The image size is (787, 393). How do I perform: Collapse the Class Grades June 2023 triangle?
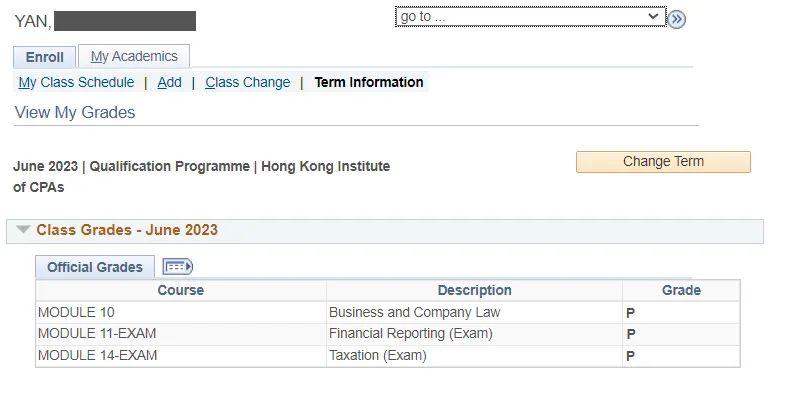[x=23, y=229]
